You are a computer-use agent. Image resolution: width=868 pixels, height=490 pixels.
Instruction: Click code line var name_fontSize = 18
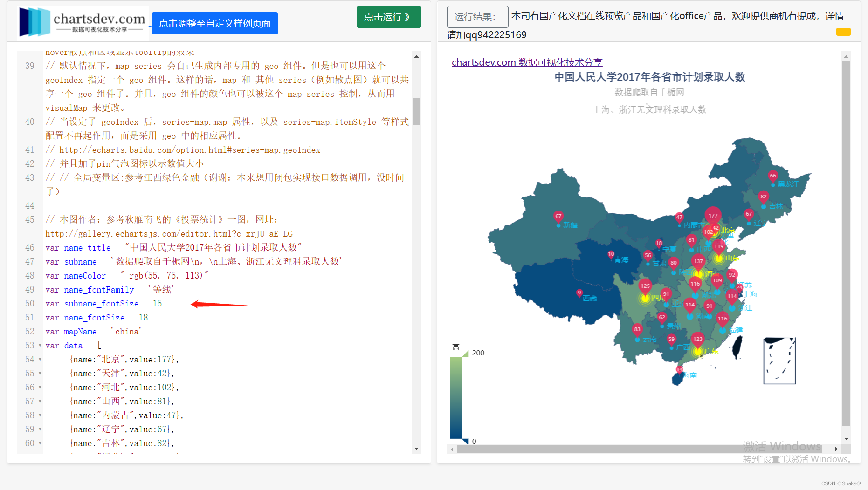pyautogui.click(x=96, y=318)
